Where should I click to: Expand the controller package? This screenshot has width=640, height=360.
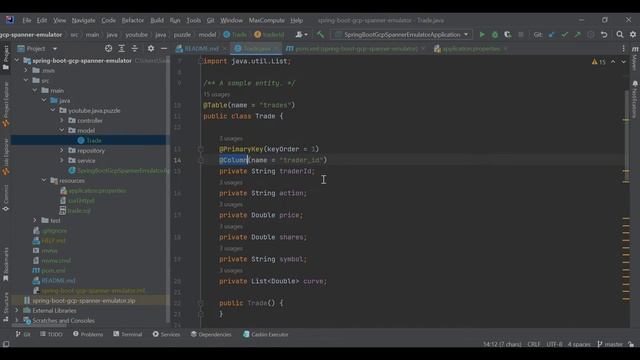(x=62, y=120)
